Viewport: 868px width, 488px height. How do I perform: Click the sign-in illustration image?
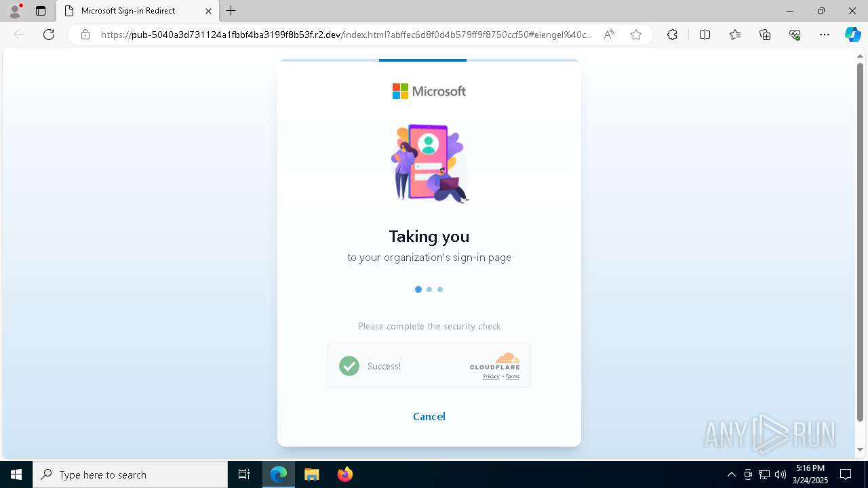pos(430,163)
